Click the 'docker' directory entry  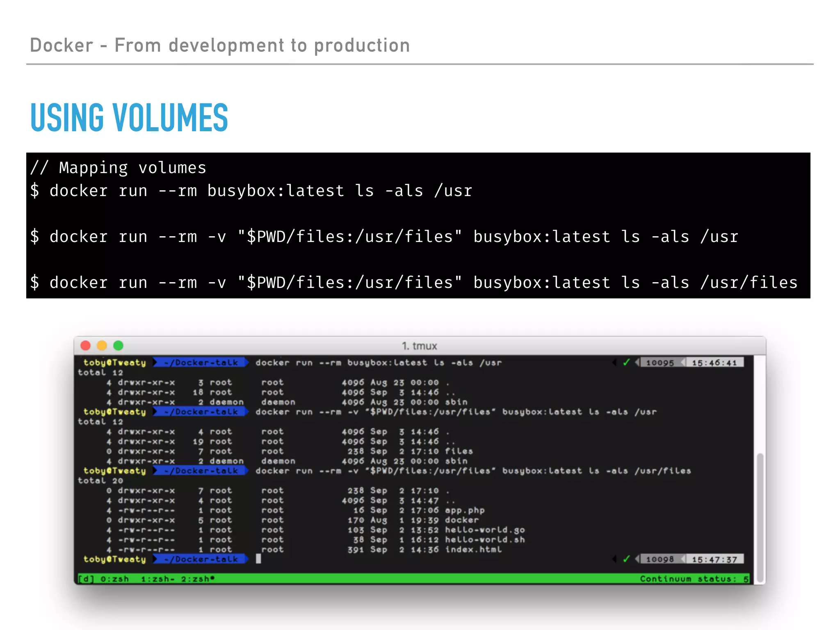(462, 520)
